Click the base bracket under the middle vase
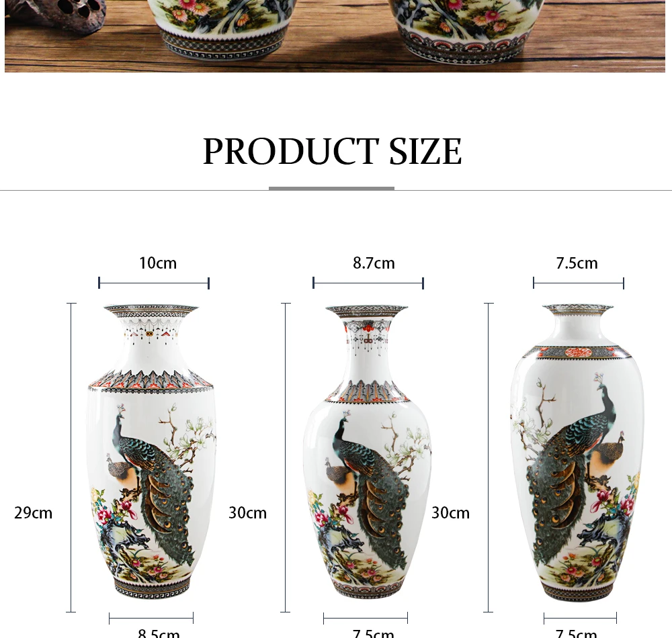Viewport: 672px width, 638px height. pyautogui.click(x=366, y=619)
